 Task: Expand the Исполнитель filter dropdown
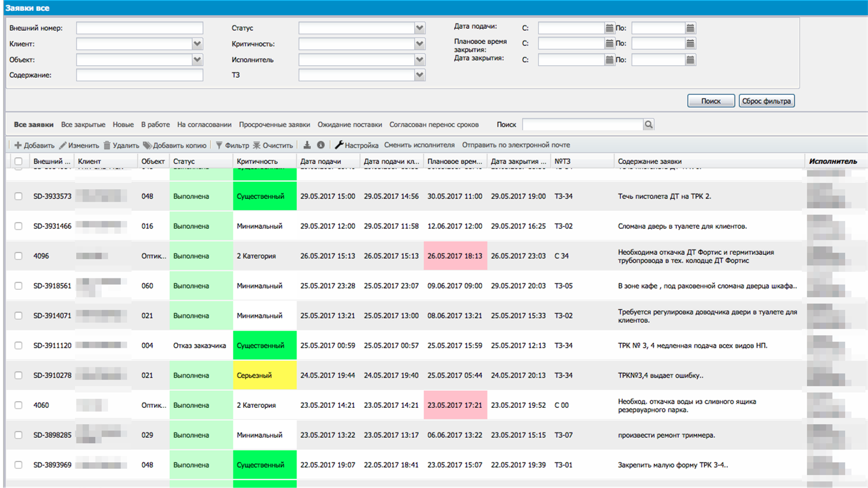coord(420,60)
